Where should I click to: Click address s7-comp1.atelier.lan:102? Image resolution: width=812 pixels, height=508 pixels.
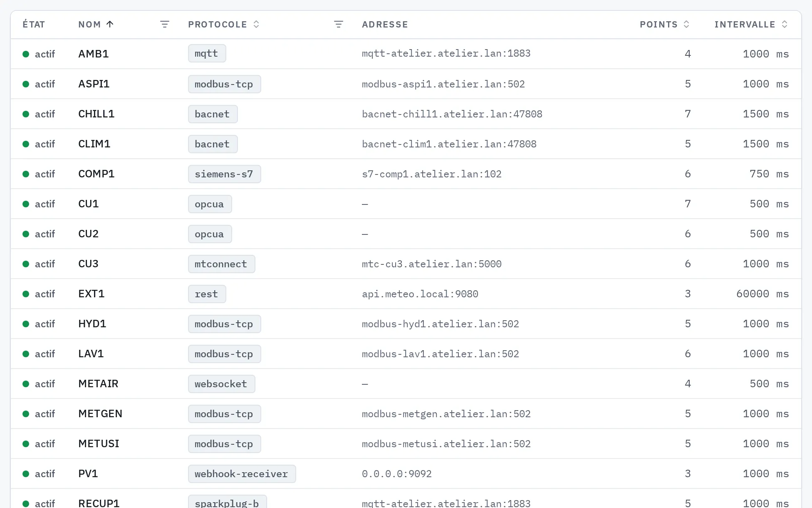tap(432, 174)
